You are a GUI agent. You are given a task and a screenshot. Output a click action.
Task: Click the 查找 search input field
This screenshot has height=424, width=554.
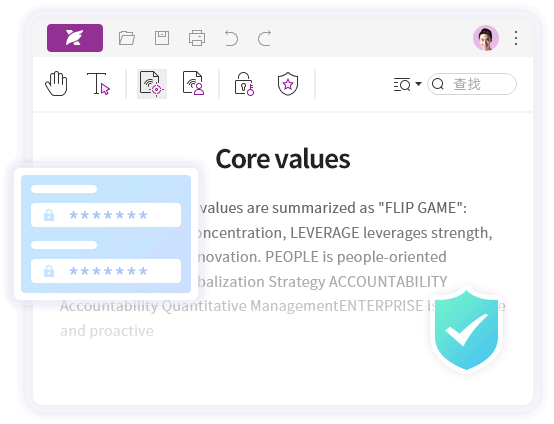tap(472, 84)
